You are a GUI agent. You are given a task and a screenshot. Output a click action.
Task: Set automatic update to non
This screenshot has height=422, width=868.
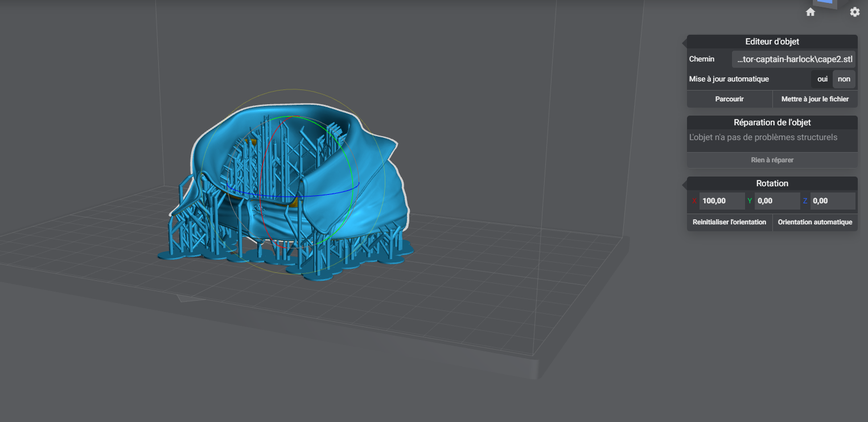844,79
